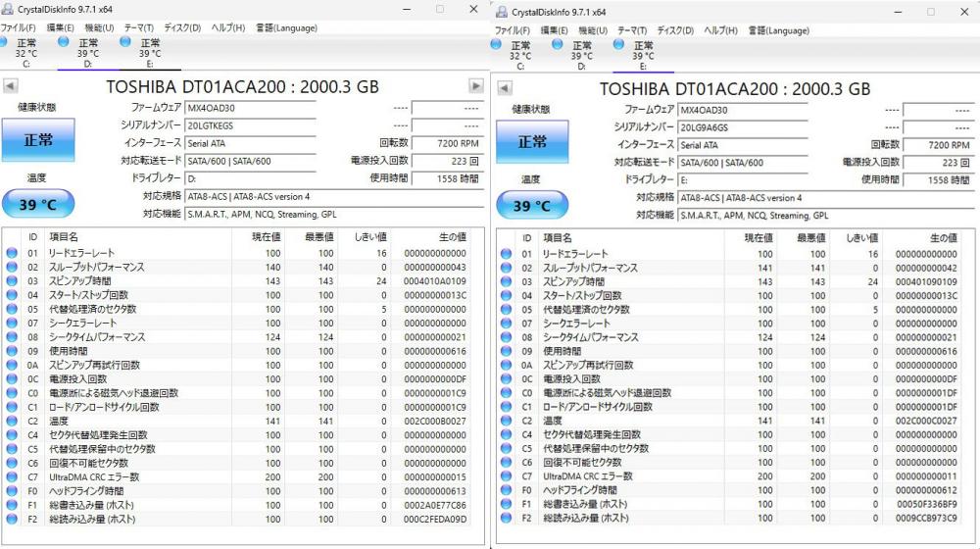Click status icon for リードエラーレート in left window
This screenshot has height=549, width=980.
pos(12,253)
